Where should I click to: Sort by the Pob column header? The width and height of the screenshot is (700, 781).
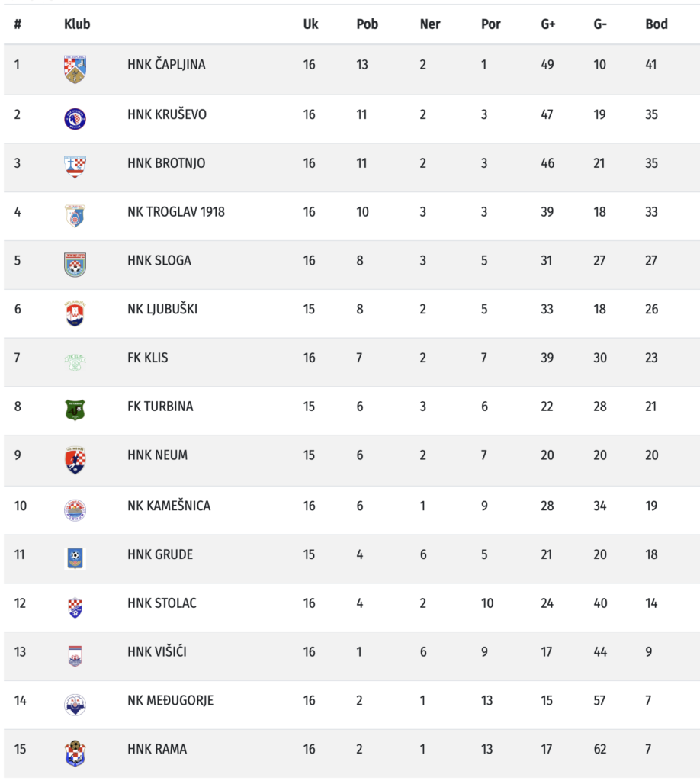click(367, 24)
